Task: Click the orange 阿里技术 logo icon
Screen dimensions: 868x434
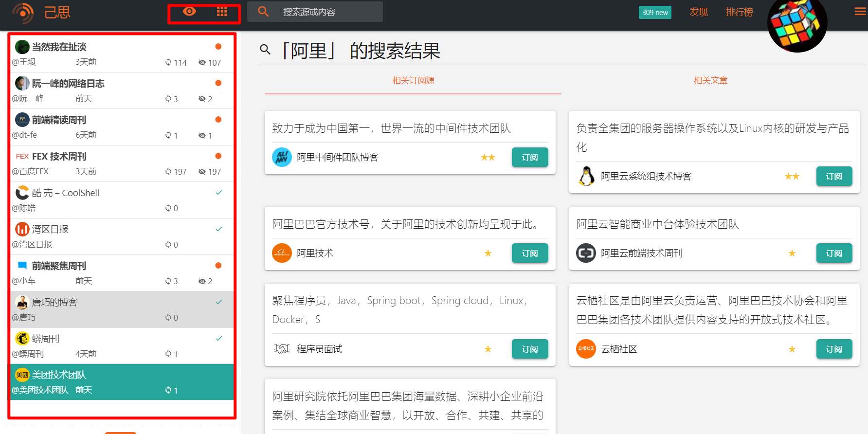Action: coord(282,253)
